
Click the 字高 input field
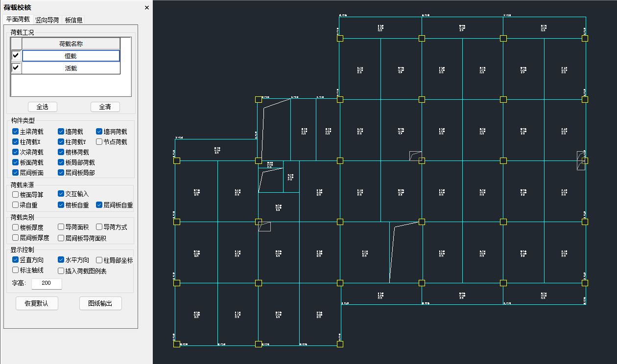47,283
